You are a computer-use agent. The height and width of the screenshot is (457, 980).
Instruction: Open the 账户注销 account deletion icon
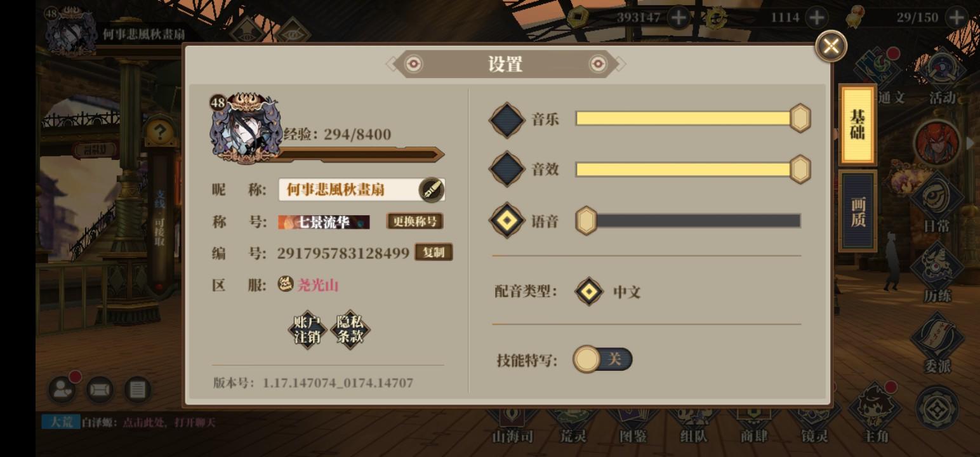click(x=307, y=329)
